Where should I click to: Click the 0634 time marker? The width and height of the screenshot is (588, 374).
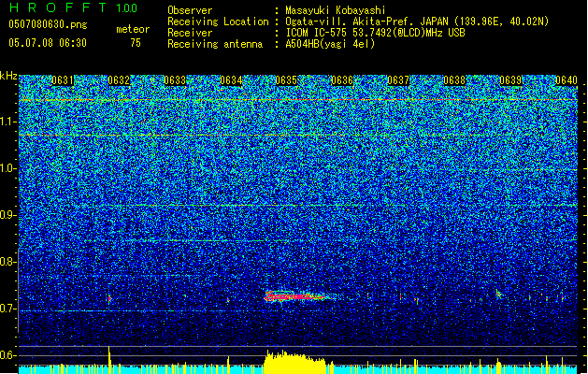coord(231,80)
